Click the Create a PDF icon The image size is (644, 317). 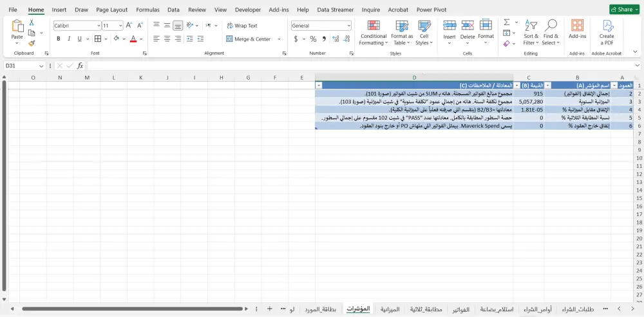607,32
